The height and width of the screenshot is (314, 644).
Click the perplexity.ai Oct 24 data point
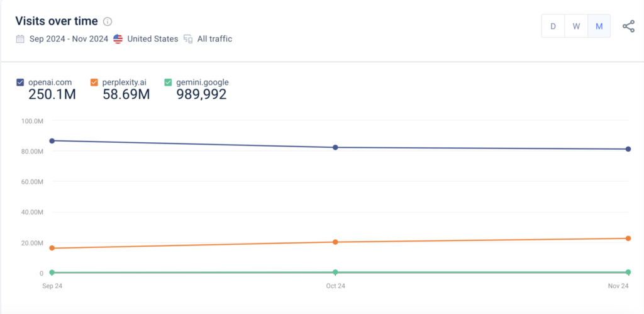point(335,242)
